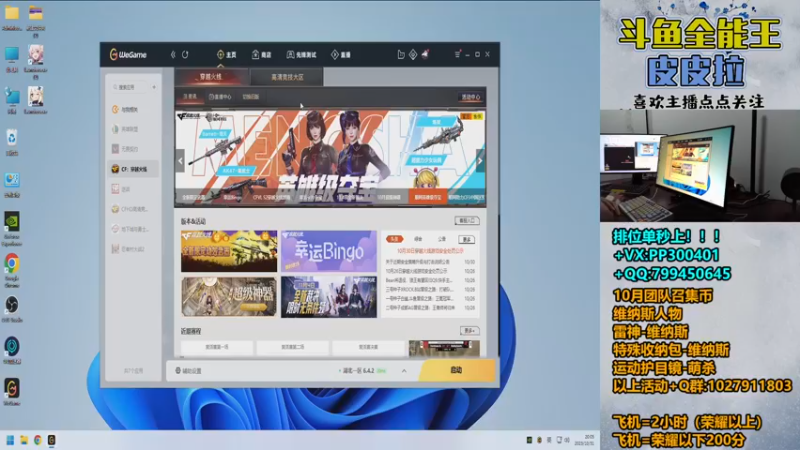Click the 搜索应用 search field in sidebar
Image resolution: width=800 pixels, height=450 pixels.
(x=129, y=87)
